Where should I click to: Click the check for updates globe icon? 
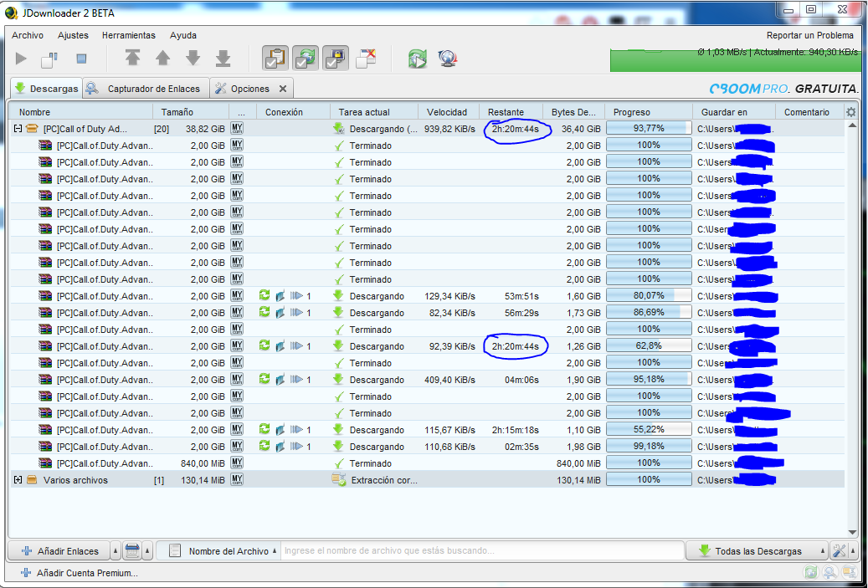point(447,58)
